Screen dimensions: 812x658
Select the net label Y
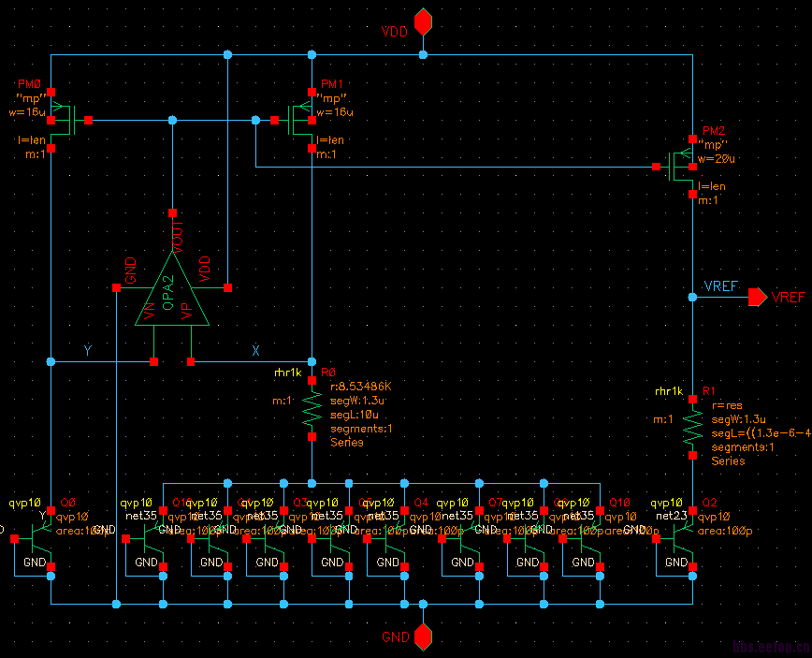(x=88, y=351)
